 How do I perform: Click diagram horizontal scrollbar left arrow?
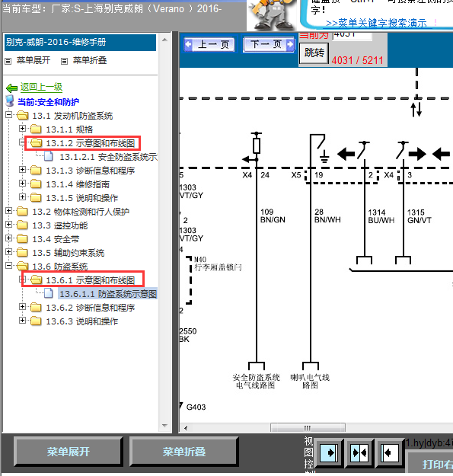pyautogui.click(x=186, y=428)
